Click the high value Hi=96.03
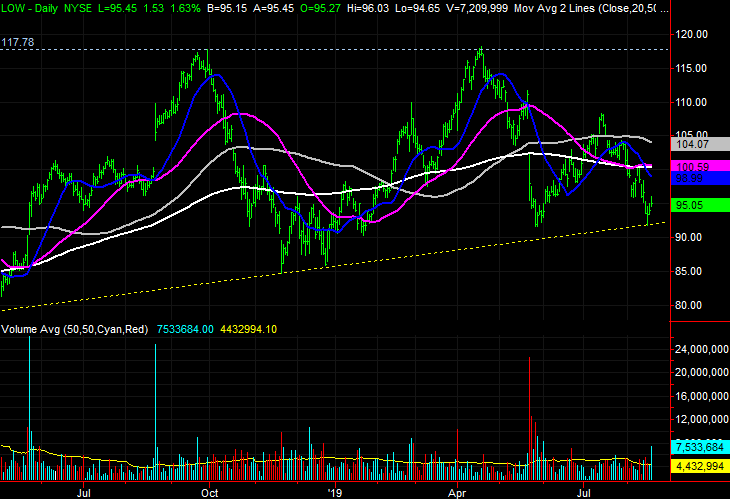730x499 pixels. [x=368, y=8]
